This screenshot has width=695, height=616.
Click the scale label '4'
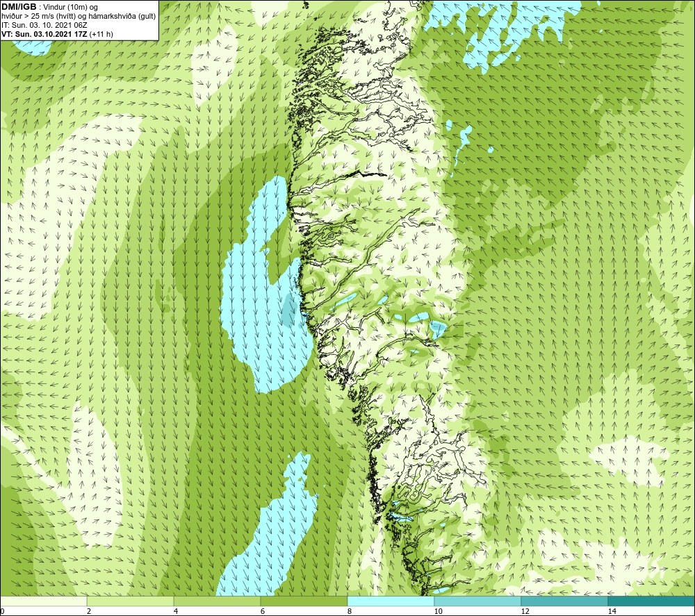coord(176,611)
